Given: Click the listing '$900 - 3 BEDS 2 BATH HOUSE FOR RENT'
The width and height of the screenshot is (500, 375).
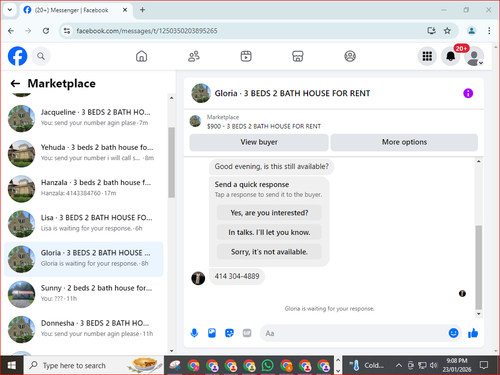Looking at the screenshot, I should click(x=264, y=126).
